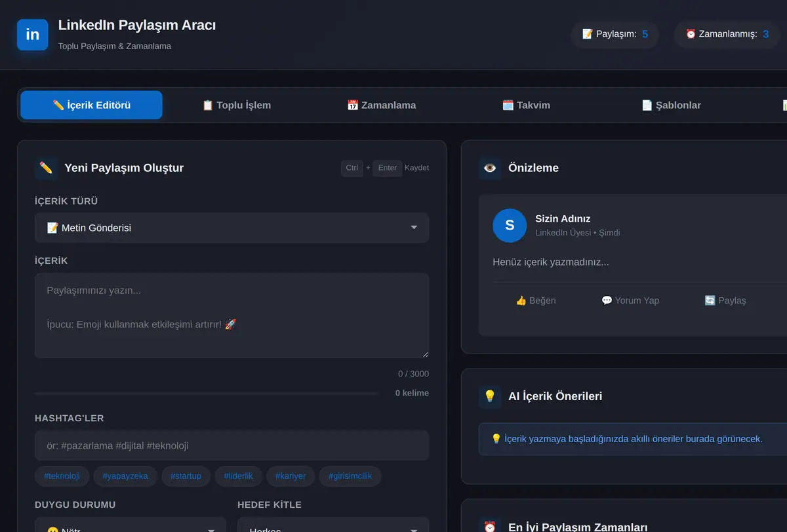Click the "0 kelime" word count

click(x=412, y=393)
